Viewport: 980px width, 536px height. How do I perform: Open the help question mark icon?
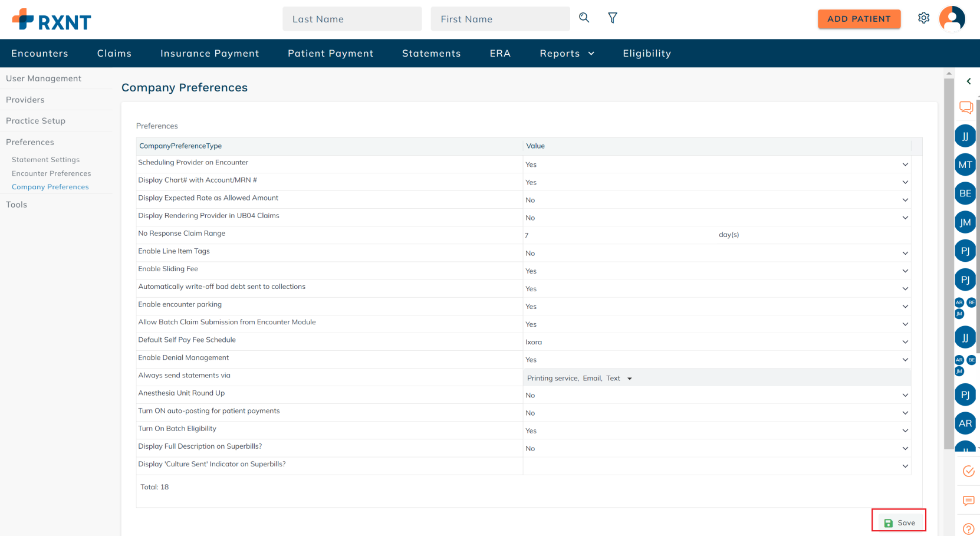(968, 529)
